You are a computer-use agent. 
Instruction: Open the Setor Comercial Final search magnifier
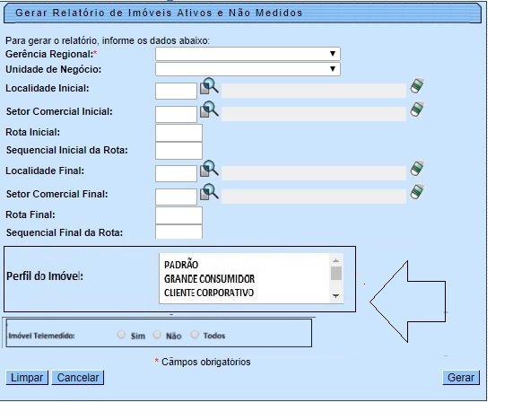coord(209,192)
